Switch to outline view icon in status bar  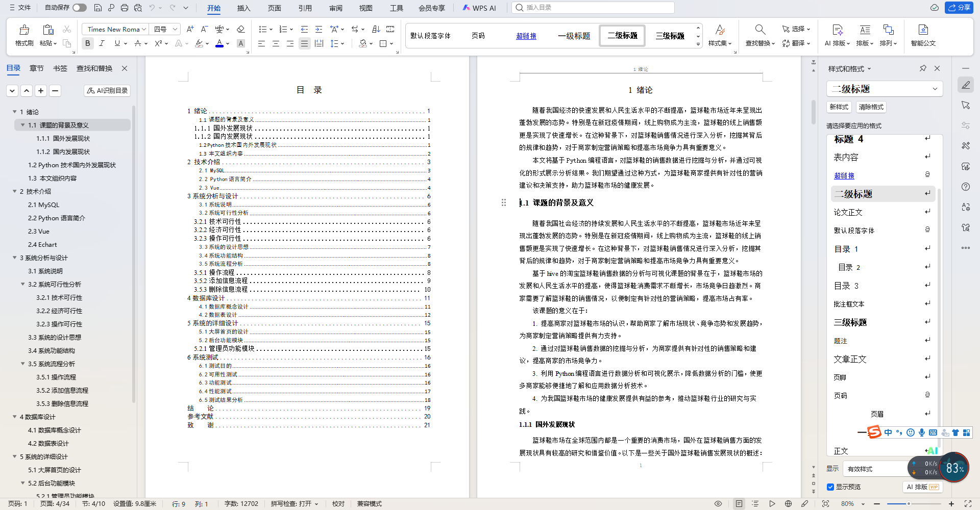click(755, 504)
